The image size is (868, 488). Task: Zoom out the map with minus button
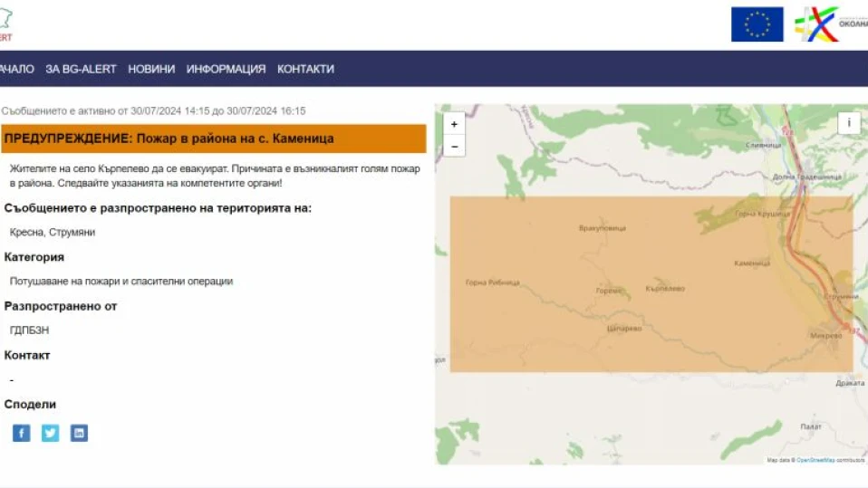point(454,147)
